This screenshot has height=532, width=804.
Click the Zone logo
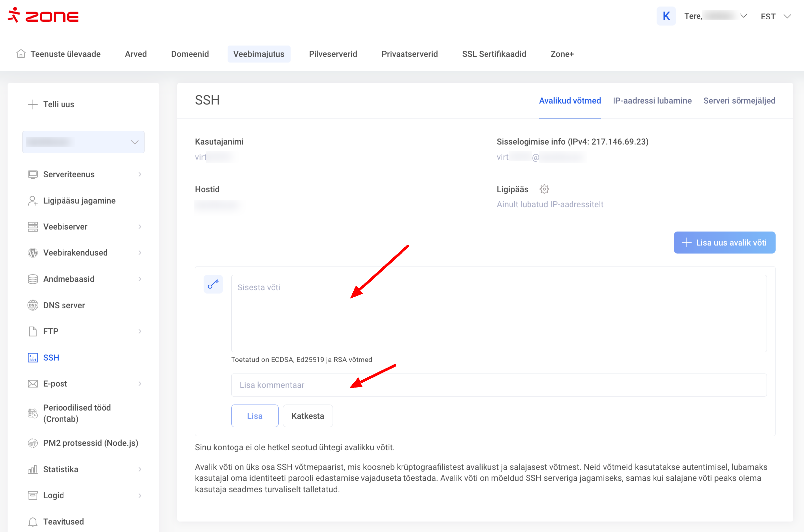tap(43, 16)
